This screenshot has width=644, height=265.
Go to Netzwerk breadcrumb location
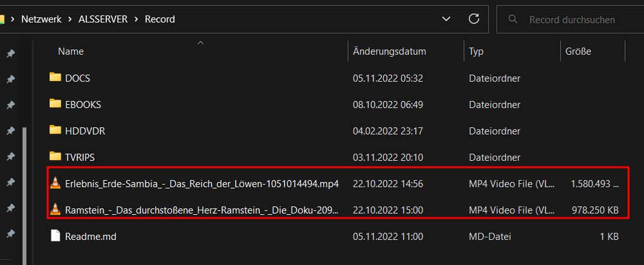(41, 19)
